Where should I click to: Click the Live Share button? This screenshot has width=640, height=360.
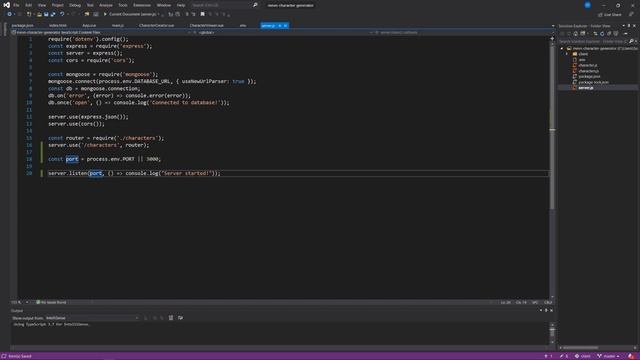(610, 14)
